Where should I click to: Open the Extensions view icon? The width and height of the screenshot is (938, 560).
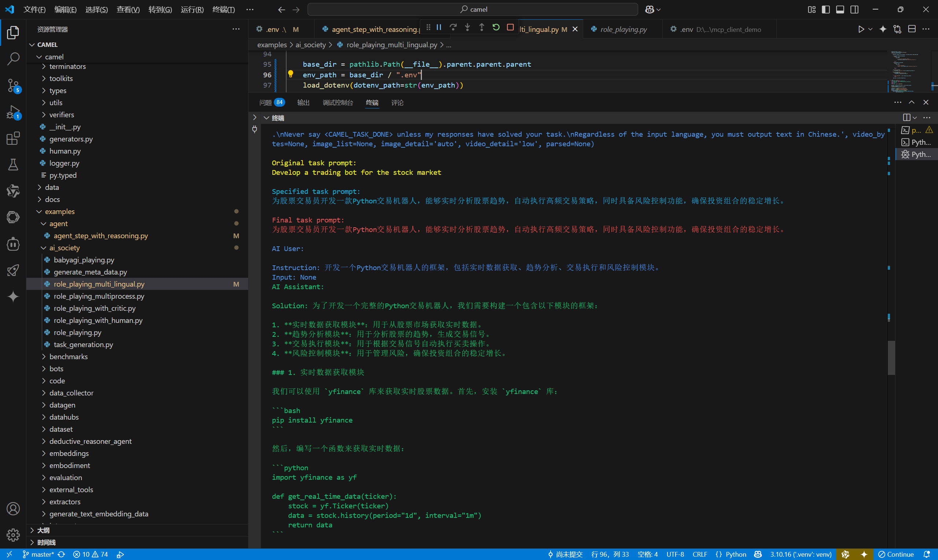click(x=13, y=139)
